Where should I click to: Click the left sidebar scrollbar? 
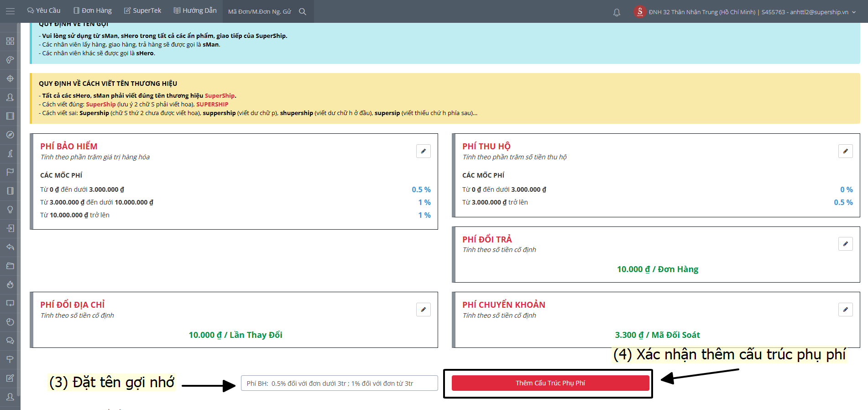pos(18,210)
